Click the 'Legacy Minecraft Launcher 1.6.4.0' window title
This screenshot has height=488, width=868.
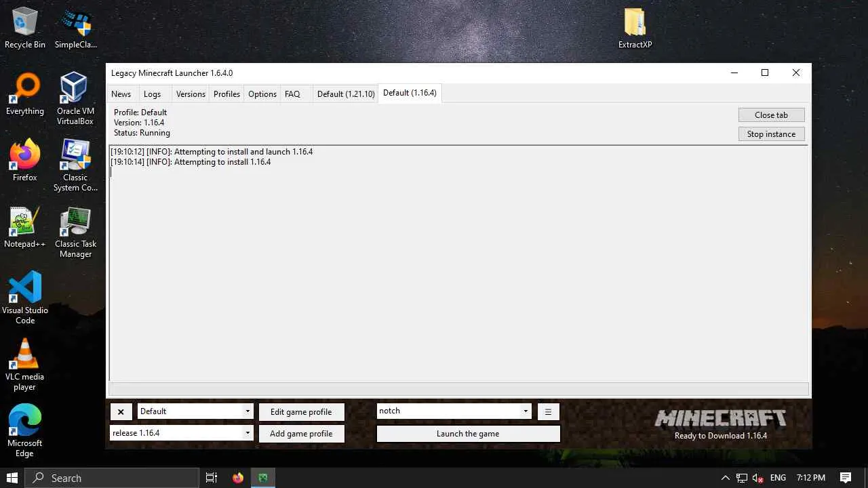point(172,73)
